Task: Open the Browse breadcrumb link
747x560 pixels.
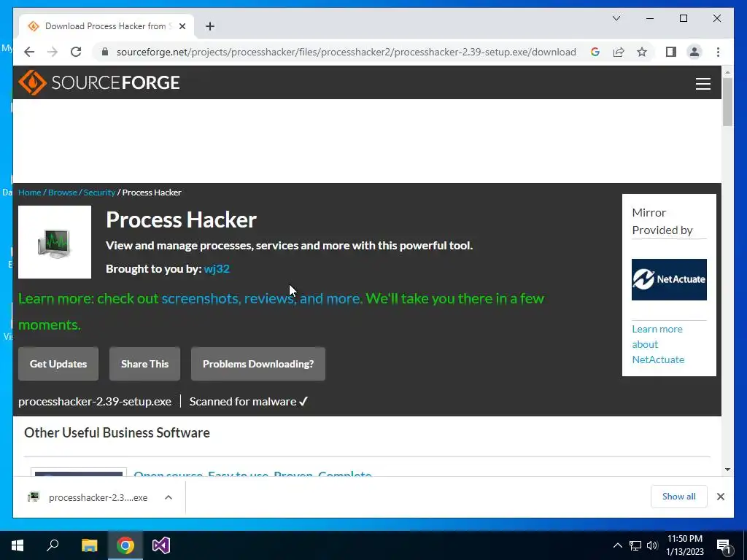Action: click(x=63, y=192)
